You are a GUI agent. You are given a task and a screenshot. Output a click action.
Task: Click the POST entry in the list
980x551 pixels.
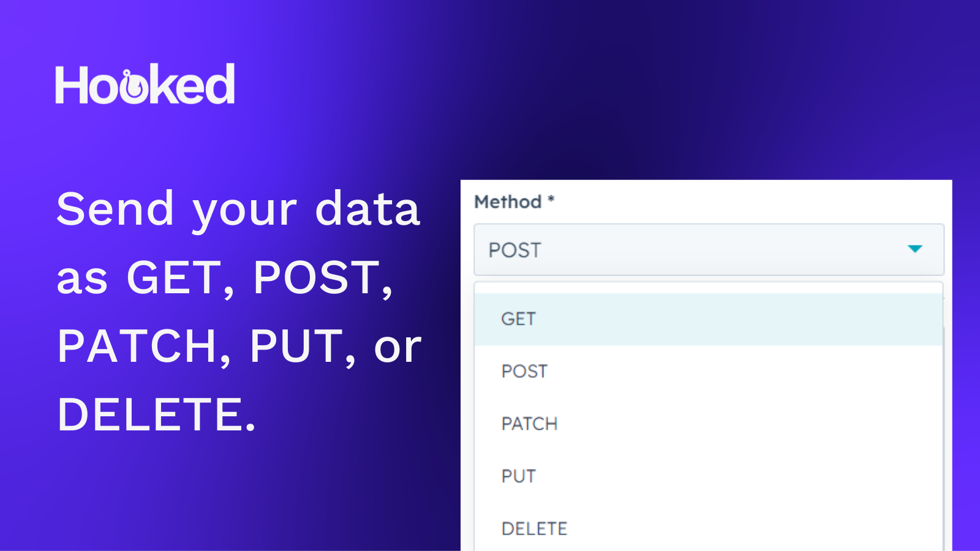(524, 370)
